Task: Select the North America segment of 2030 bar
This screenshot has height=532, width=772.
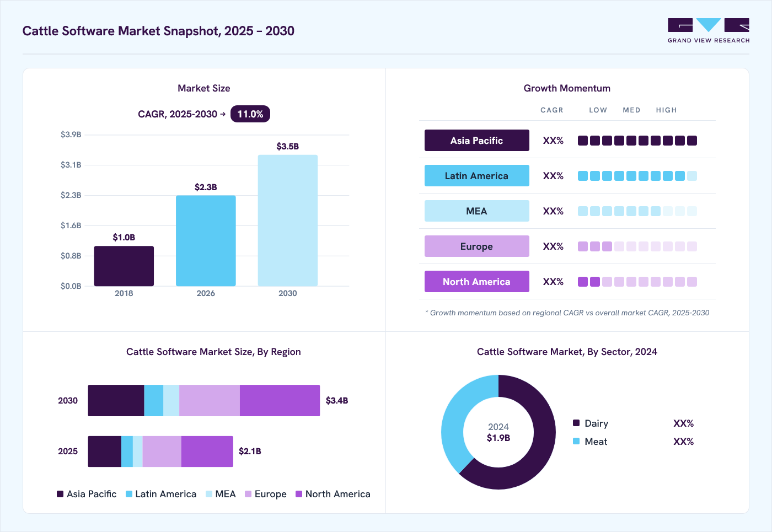Action: (x=280, y=400)
